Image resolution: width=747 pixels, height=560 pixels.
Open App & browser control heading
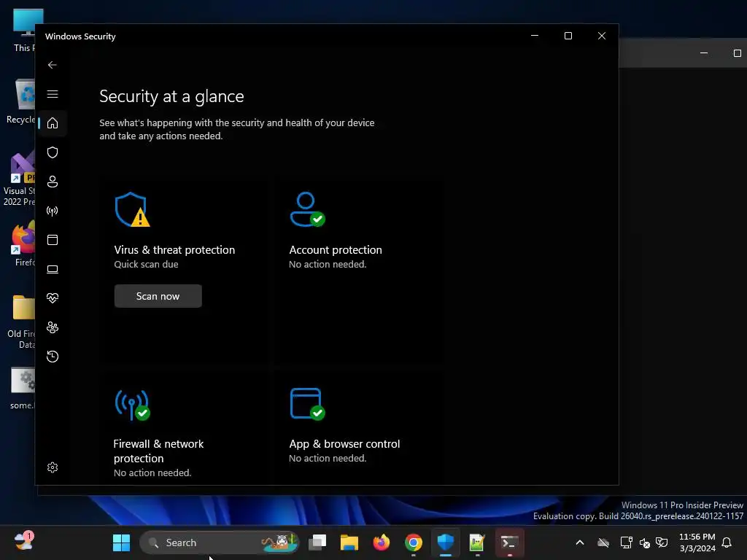coord(344,444)
